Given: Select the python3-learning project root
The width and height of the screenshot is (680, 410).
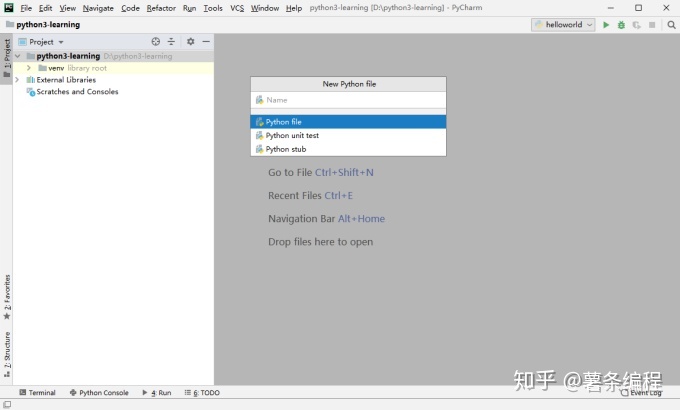Looking at the screenshot, I should pyautogui.click(x=114, y=56).
